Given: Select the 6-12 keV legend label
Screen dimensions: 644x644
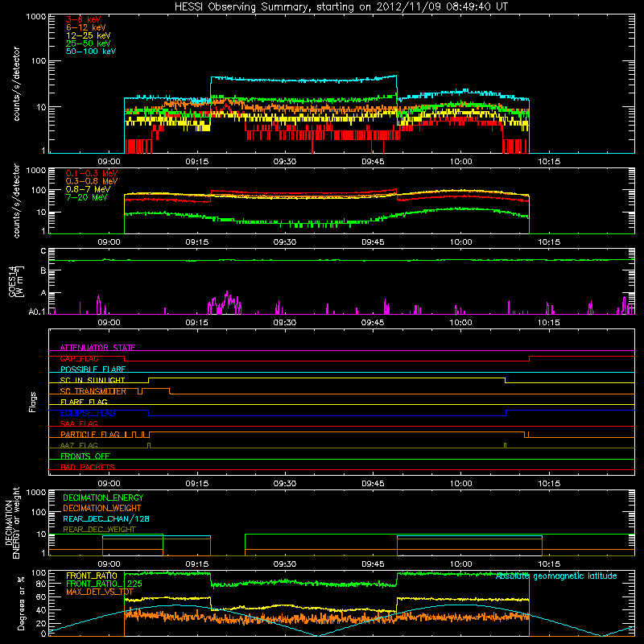Looking at the screenshot, I should 86,27.
